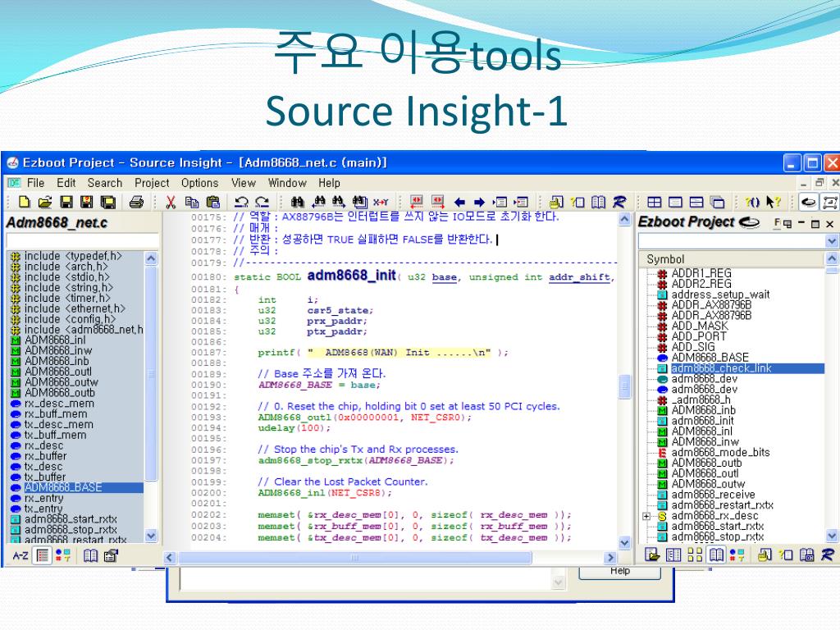Click the Replace X-Y toolbar icon
Screen dimensions: 840x630
coord(381,202)
